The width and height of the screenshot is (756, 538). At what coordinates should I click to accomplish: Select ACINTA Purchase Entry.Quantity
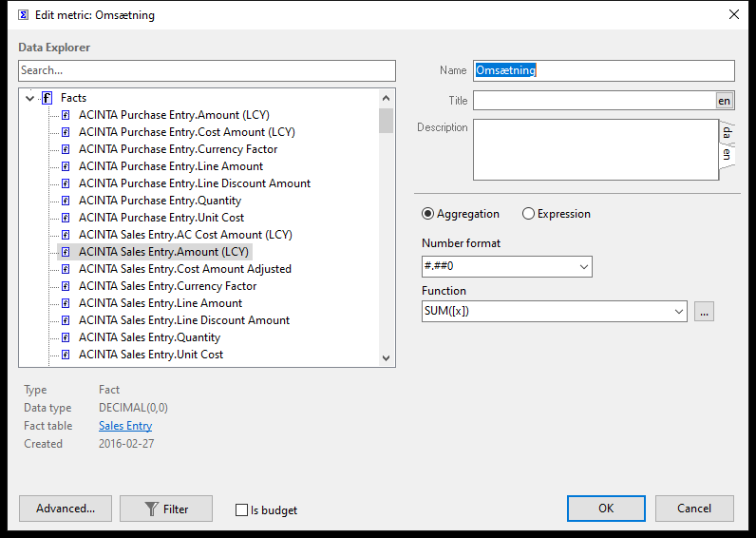tap(161, 201)
